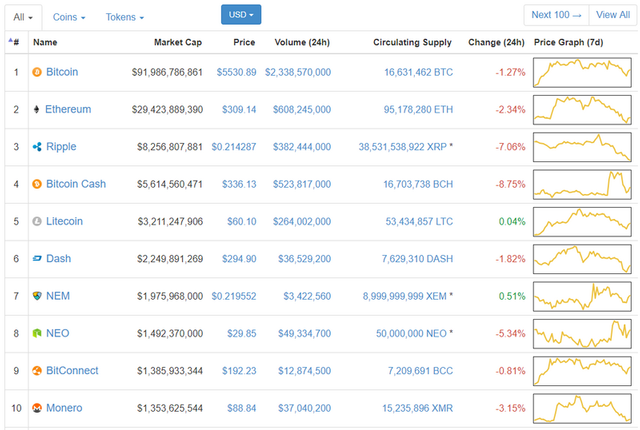Image resolution: width=640 pixels, height=430 pixels.
Task: Open the USD currency dropdown
Action: pyautogui.click(x=241, y=15)
